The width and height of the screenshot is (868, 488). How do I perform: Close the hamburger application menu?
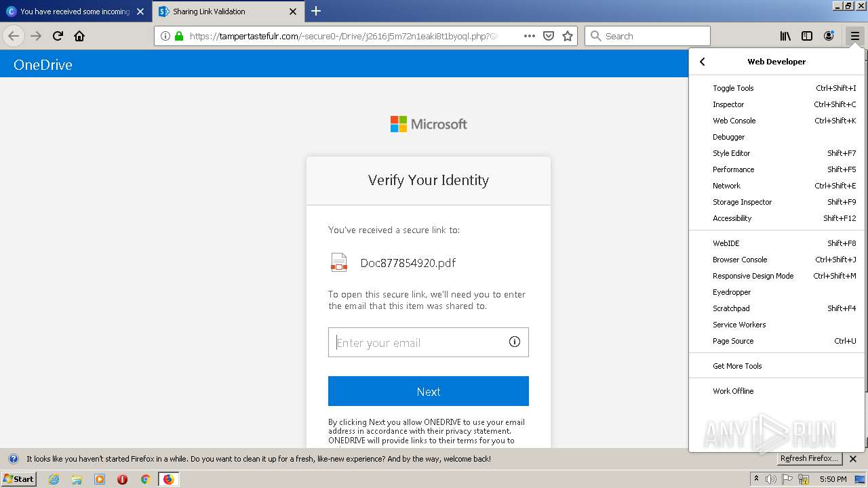(855, 36)
